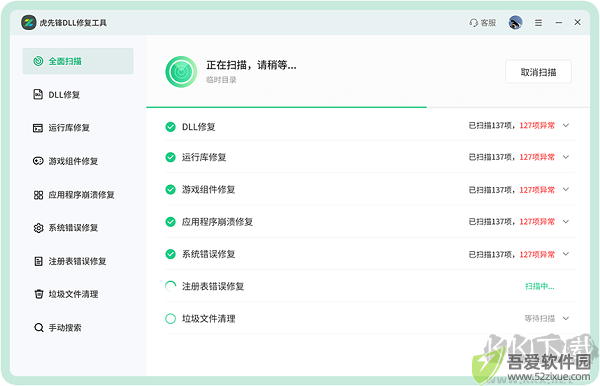Expand the 系统错误修复 result row chevron
The width and height of the screenshot is (600, 386).
pos(566,254)
